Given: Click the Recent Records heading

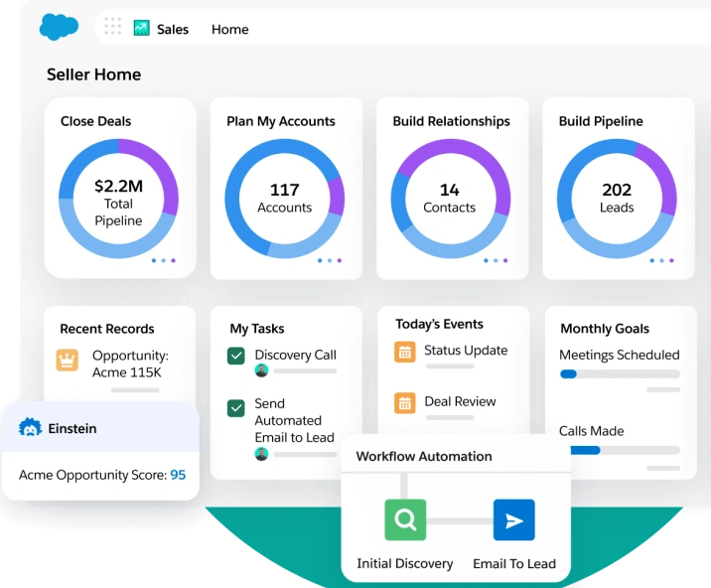Looking at the screenshot, I should 107,329.
